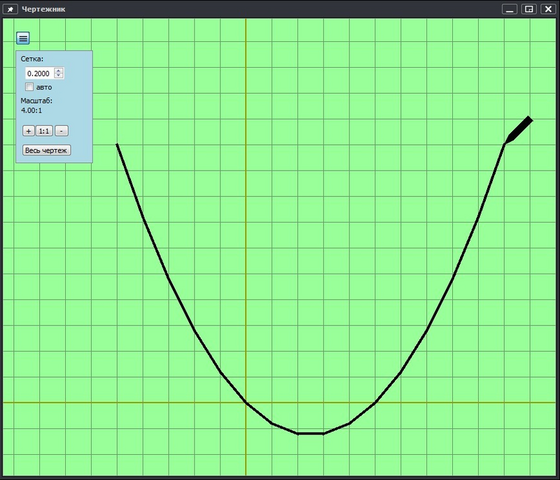Close the Чертежник window
The image size is (560, 480).
(x=548, y=9)
